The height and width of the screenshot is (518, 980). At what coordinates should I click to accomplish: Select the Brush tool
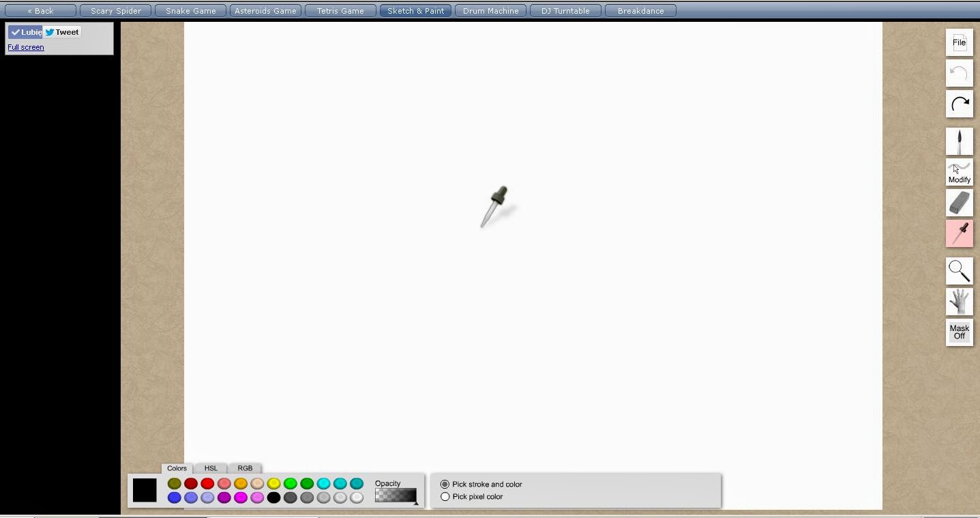(x=959, y=141)
